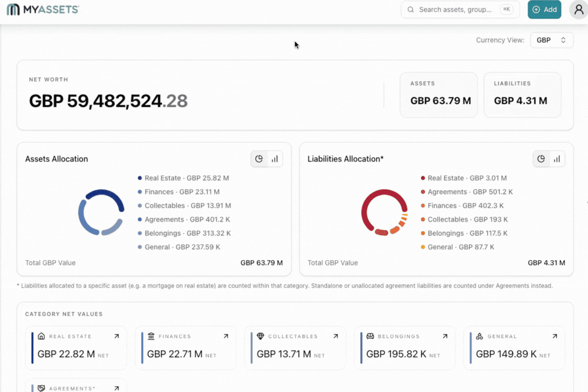The width and height of the screenshot is (588, 392).
Task: Click the Add button
Action: coord(544,10)
